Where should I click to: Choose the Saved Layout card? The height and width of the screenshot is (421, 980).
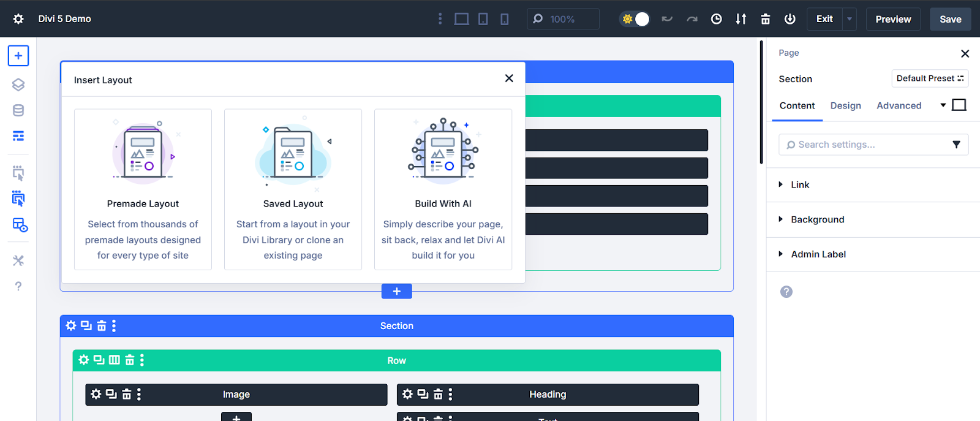coord(293,189)
